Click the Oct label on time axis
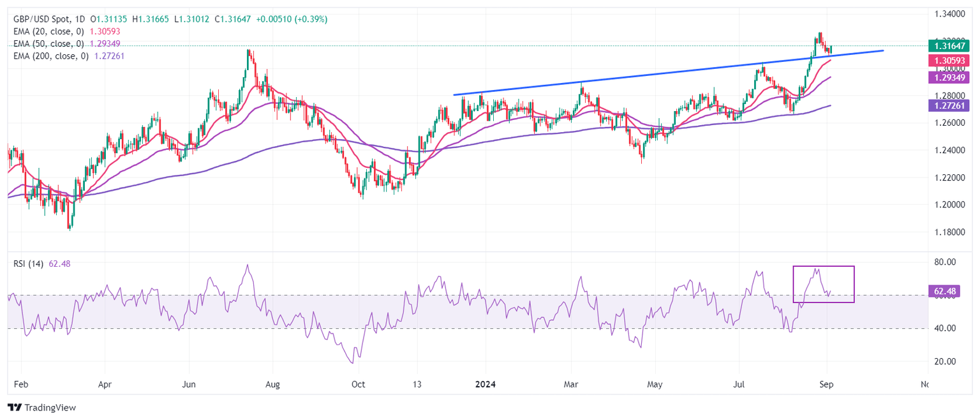Image resolution: width=980 pixels, height=420 pixels. click(x=358, y=385)
